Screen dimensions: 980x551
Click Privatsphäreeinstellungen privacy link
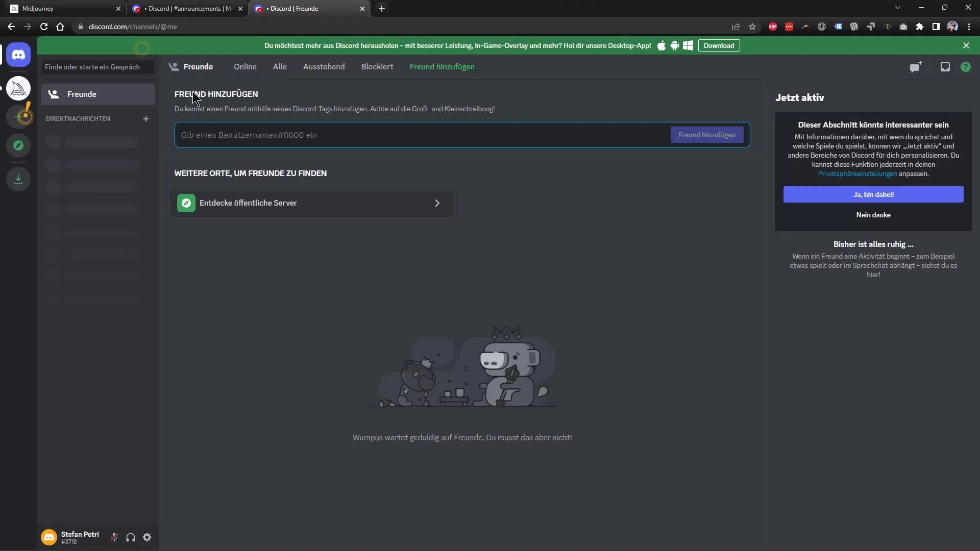click(857, 173)
